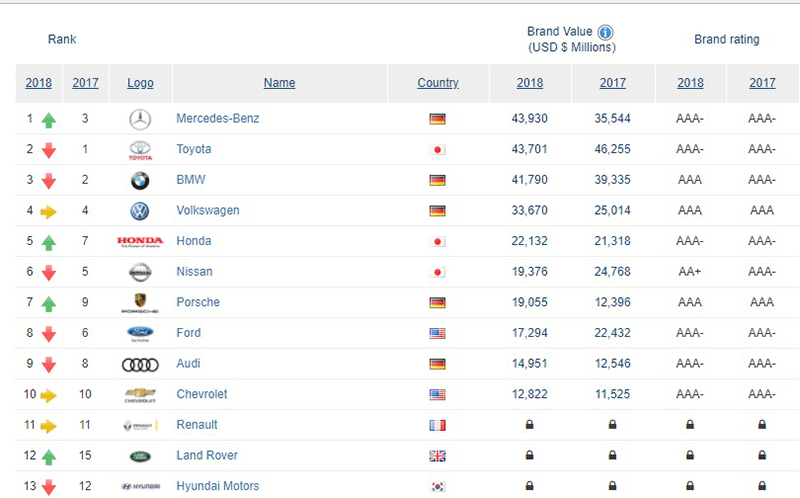Open the Mercedes-Benz brand link
Image resolution: width=800 pixels, height=498 pixels.
coord(217,119)
